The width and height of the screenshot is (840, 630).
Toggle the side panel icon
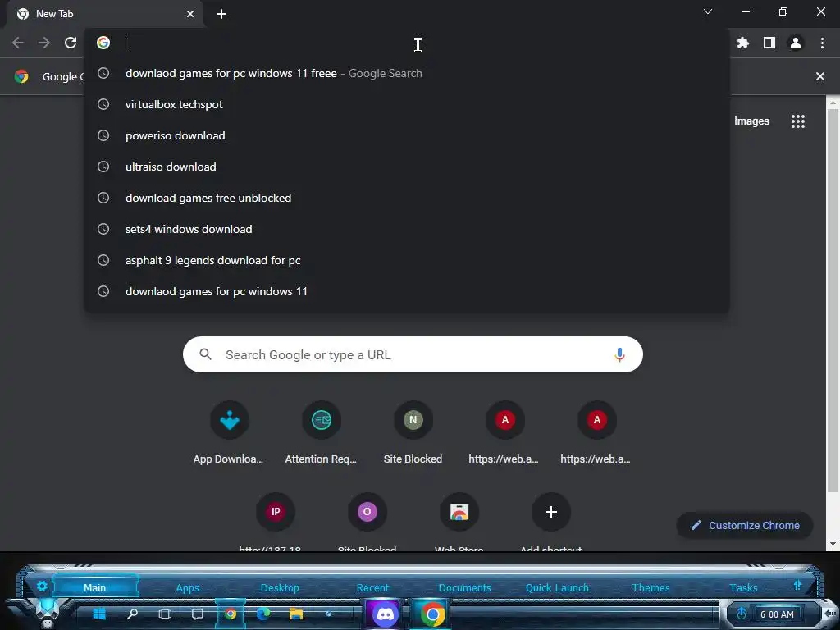(769, 43)
